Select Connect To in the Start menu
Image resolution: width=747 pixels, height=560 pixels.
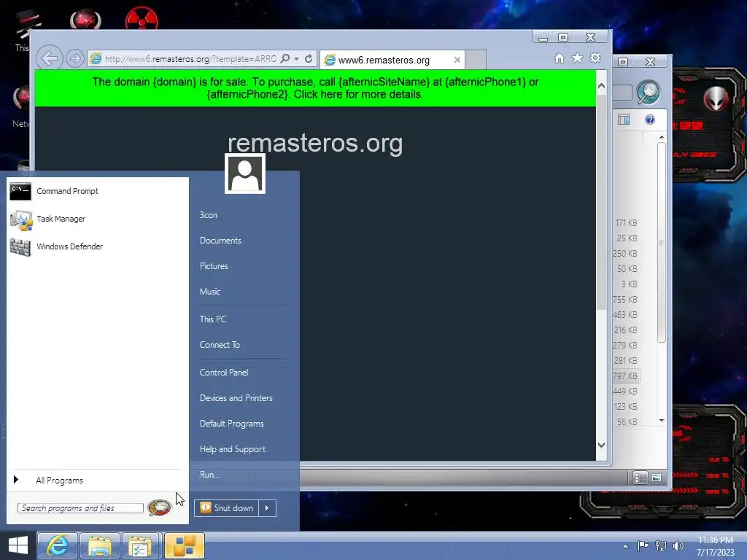(220, 345)
